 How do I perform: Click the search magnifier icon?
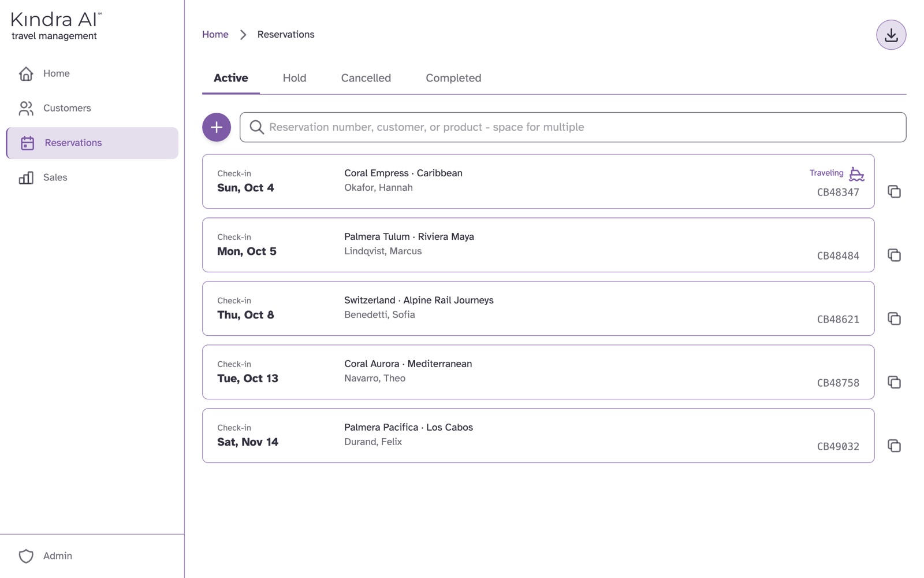[257, 127]
